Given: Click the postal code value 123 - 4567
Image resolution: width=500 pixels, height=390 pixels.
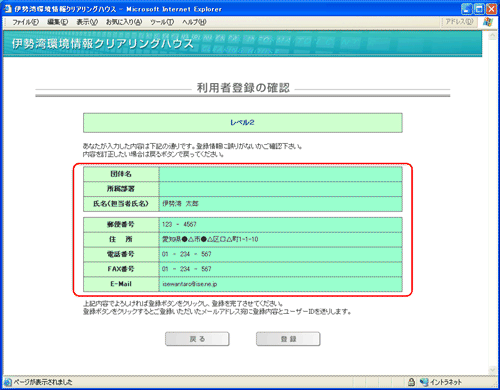Looking at the screenshot, I should 179,224.
